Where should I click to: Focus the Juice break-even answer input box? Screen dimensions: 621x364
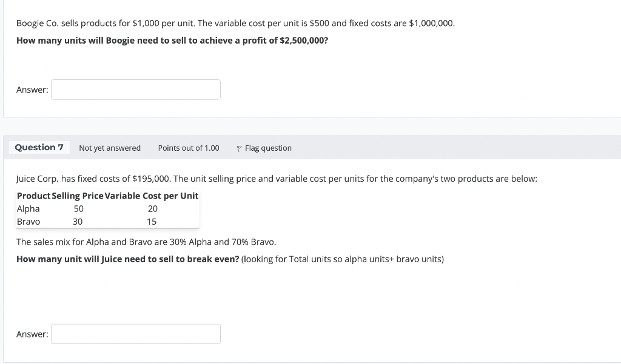(135, 334)
